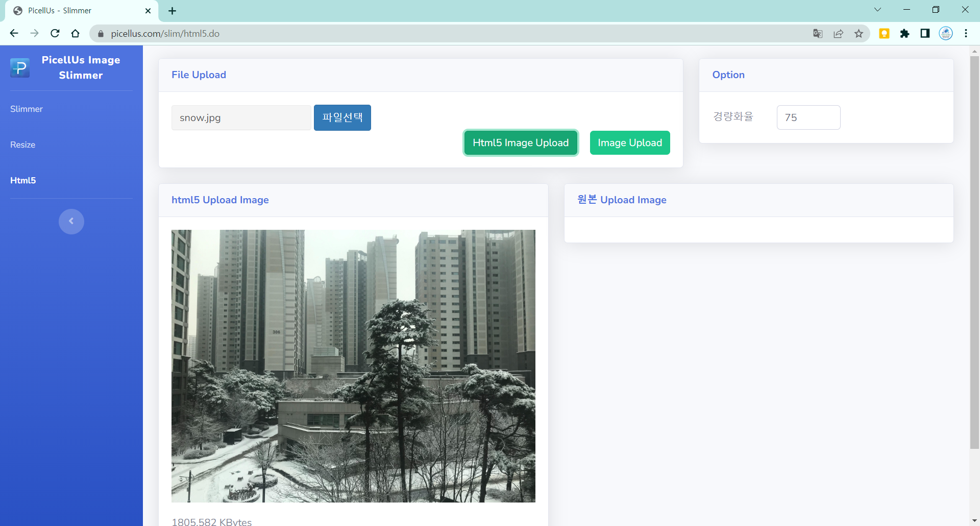Click the uploaded snowy buildings image
The height and width of the screenshot is (526, 980).
pyautogui.click(x=353, y=366)
